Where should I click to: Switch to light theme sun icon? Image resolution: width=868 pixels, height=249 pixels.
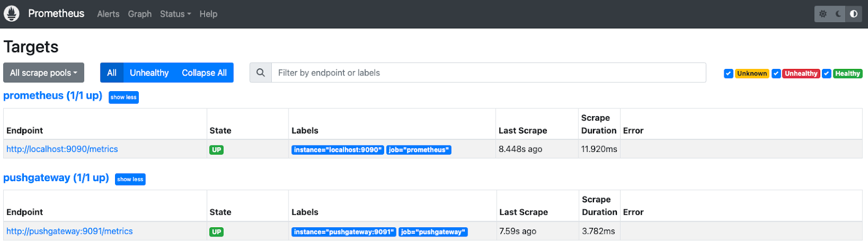coord(823,14)
